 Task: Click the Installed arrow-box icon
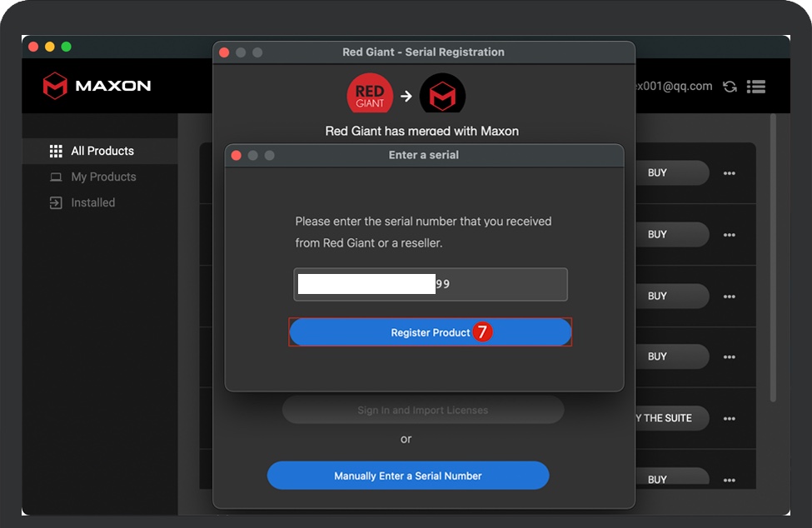pos(56,203)
